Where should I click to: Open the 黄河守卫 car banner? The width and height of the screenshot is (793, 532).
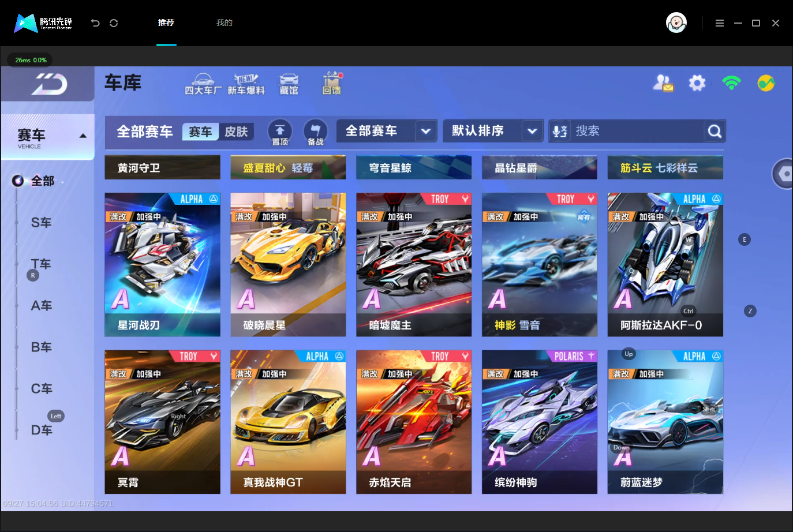(163, 167)
